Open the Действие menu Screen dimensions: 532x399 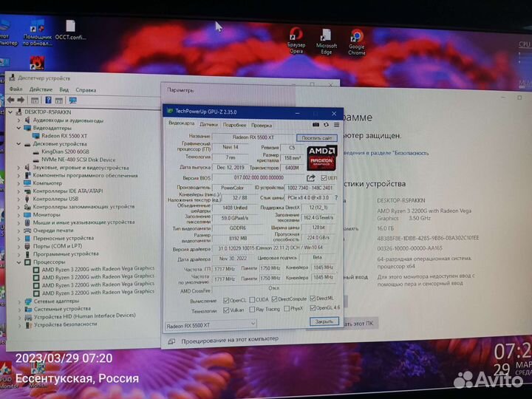[41, 89]
